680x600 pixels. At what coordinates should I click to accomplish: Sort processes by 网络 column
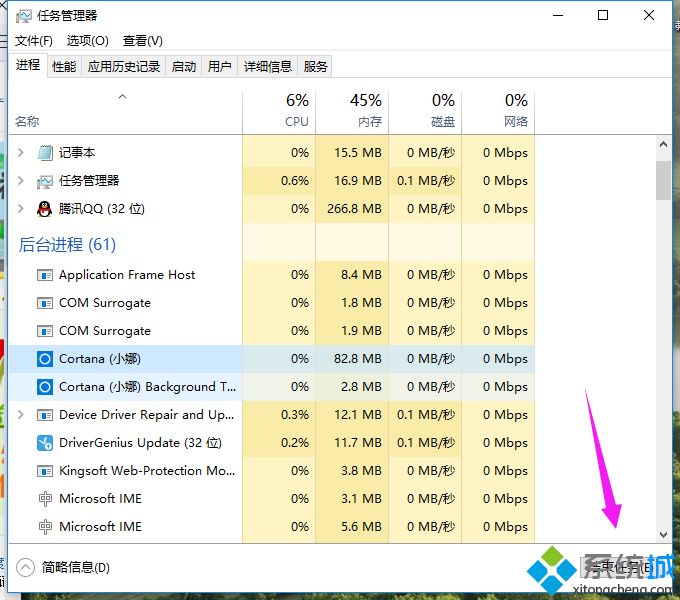(x=498, y=112)
